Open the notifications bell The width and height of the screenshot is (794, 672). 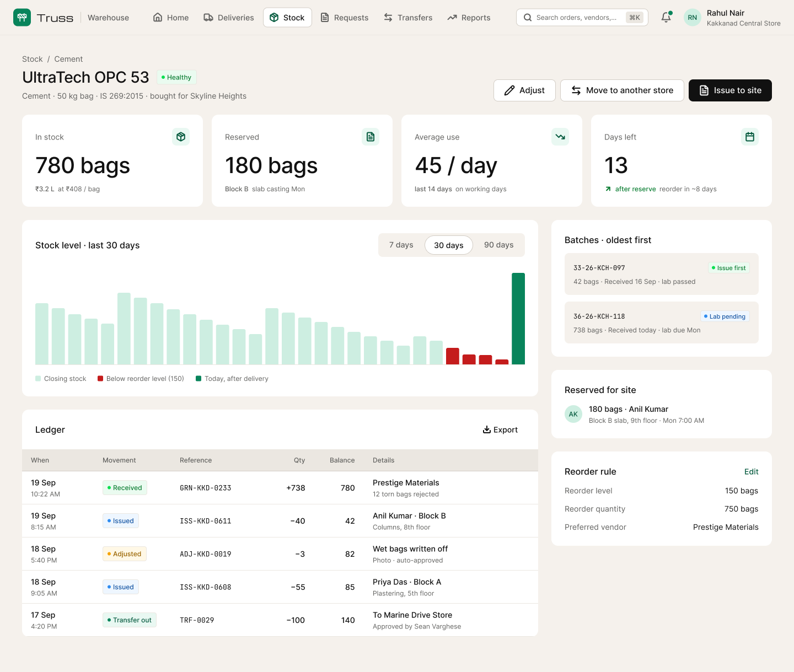click(666, 18)
